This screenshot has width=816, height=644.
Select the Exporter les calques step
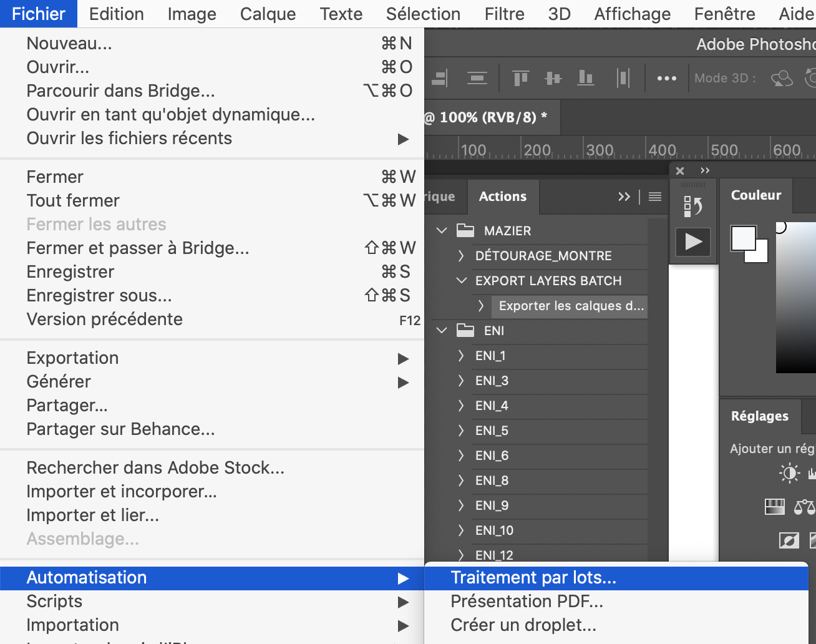[571, 306]
